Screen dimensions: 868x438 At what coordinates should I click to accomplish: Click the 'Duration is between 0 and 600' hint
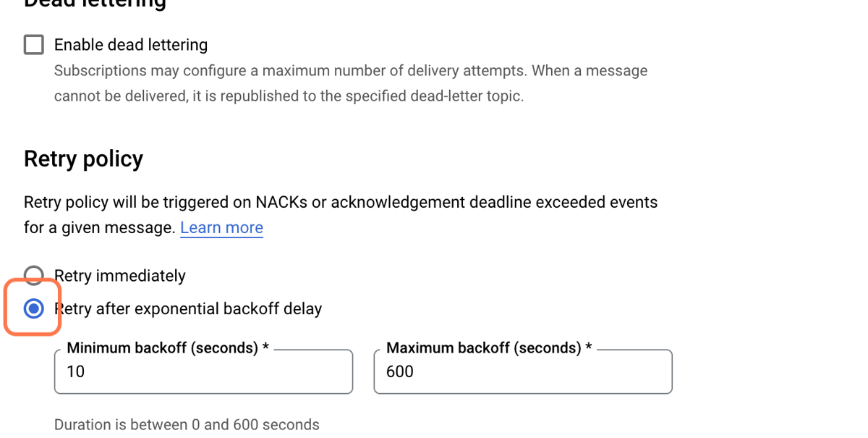click(x=187, y=425)
